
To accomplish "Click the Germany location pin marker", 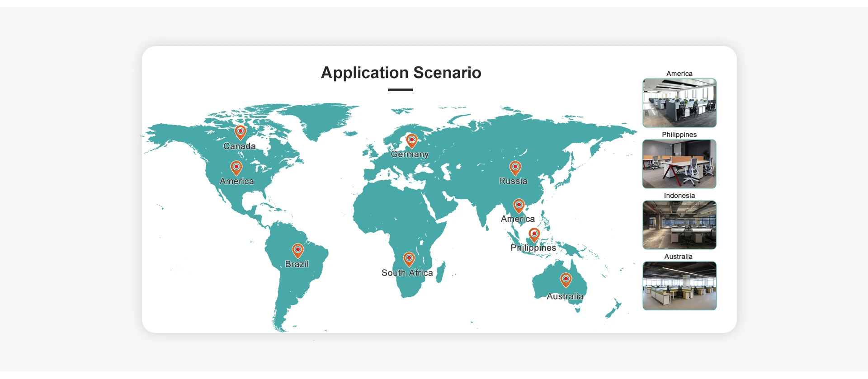I will [x=411, y=140].
